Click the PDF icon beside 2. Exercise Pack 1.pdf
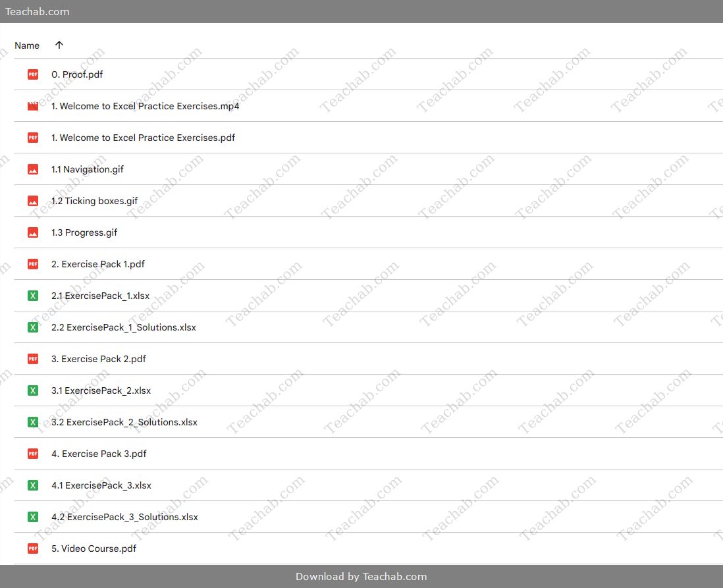The height and width of the screenshot is (588, 723). click(33, 264)
